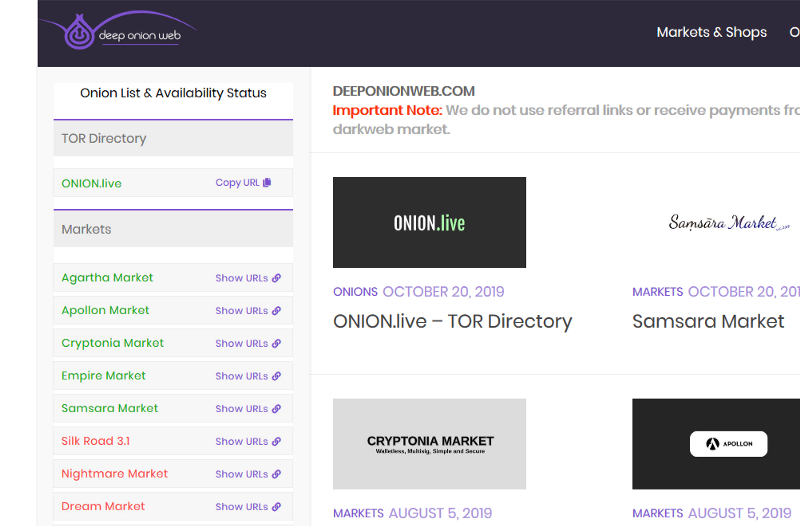Click MARKETS tag under Apollon thumbnail
This screenshot has height=526, width=800.
[657, 513]
